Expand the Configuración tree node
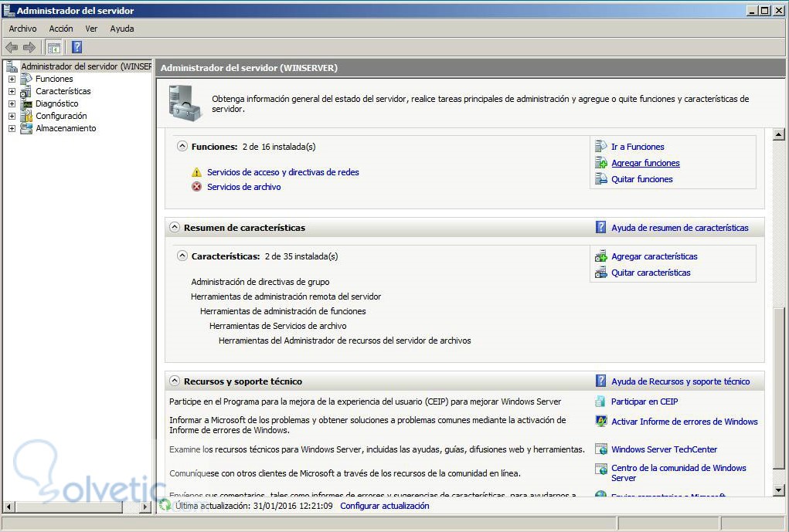Image resolution: width=789 pixels, height=532 pixels. click(x=12, y=116)
